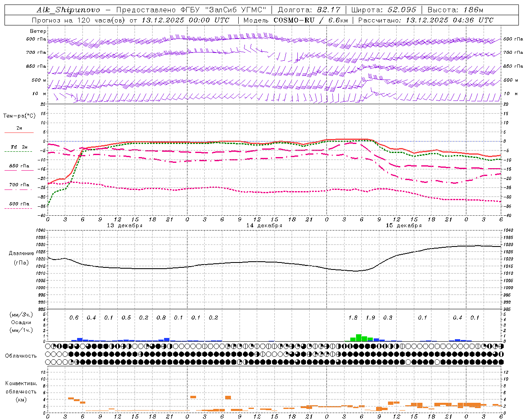Viewport: 525px width, 420px height.
Task: Click the precipitation value 1.9
Action: pyautogui.click(x=370, y=317)
